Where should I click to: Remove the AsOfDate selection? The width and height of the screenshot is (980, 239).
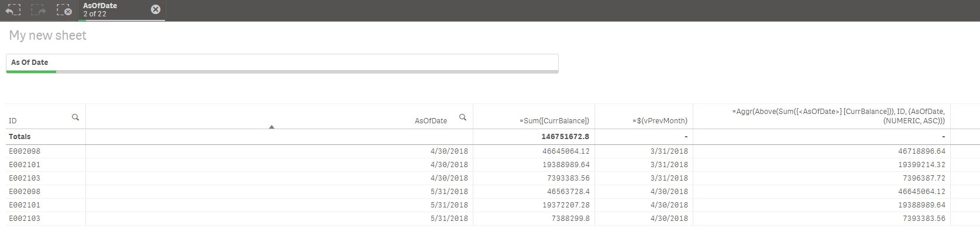coord(156,9)
